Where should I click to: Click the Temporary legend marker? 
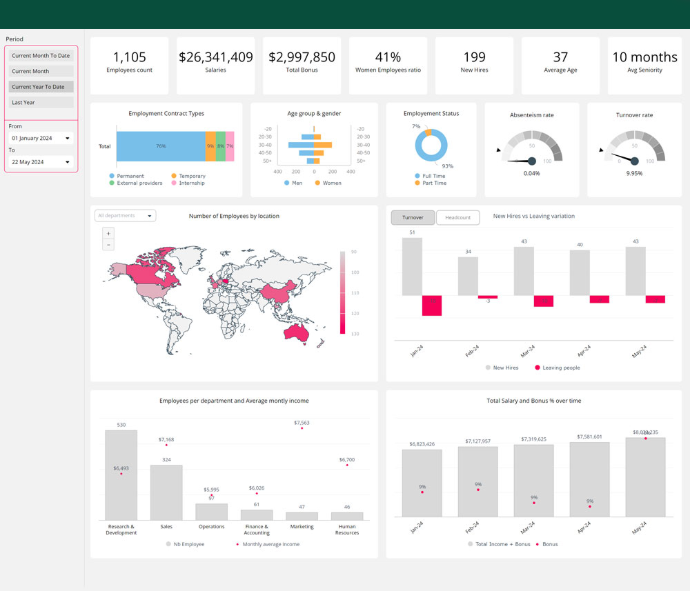pos(174,175)
